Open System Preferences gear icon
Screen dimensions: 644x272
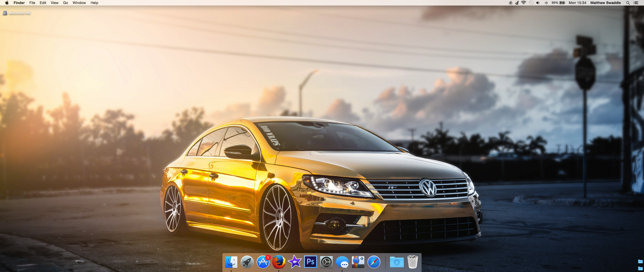pos(326,262)
